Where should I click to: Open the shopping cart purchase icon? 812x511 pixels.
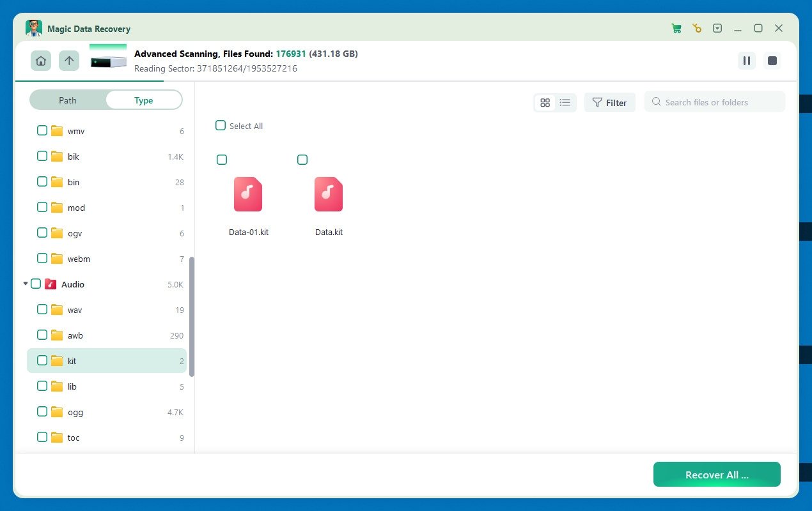click(x=676, y=28)
